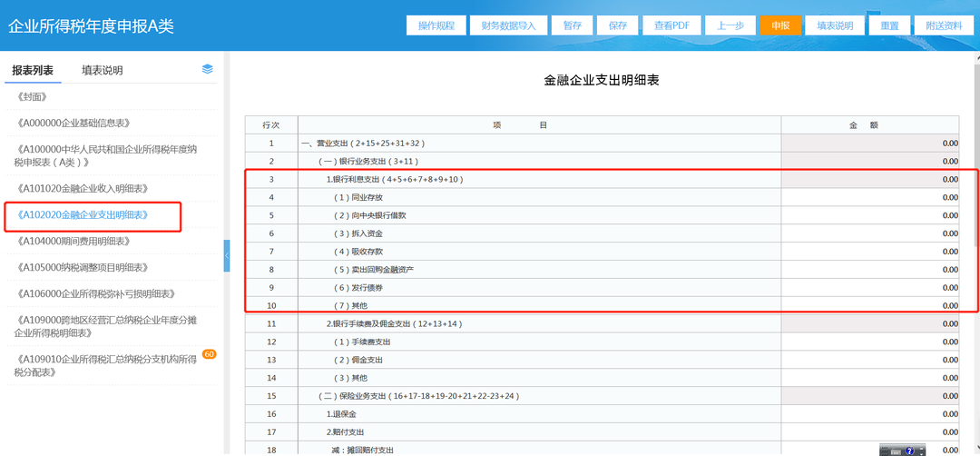Click the 申报 button
The width and height of the screenshot is (980, 456).
[x=780, y=25]
